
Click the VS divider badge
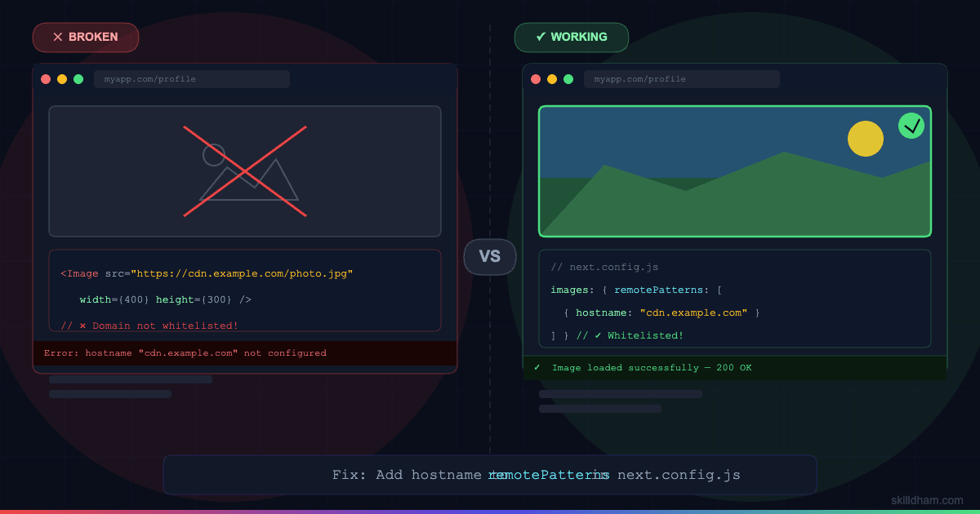click(490, 256)
